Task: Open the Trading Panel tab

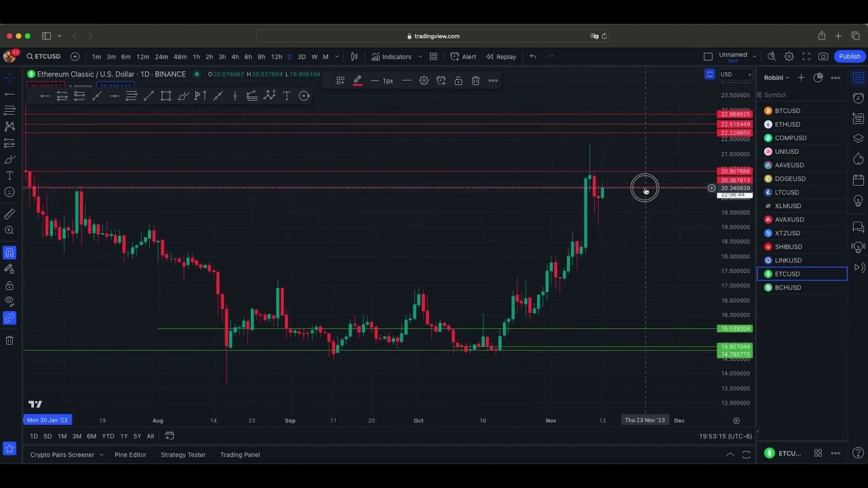Action: [240, 455]
